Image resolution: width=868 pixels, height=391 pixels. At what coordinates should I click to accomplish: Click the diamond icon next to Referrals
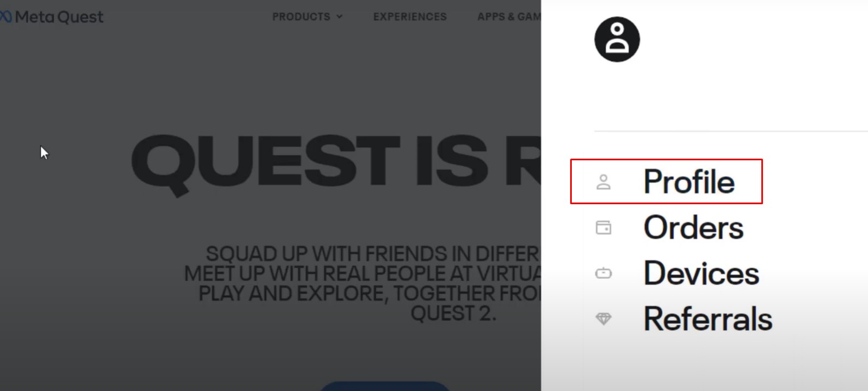(603, 318)
